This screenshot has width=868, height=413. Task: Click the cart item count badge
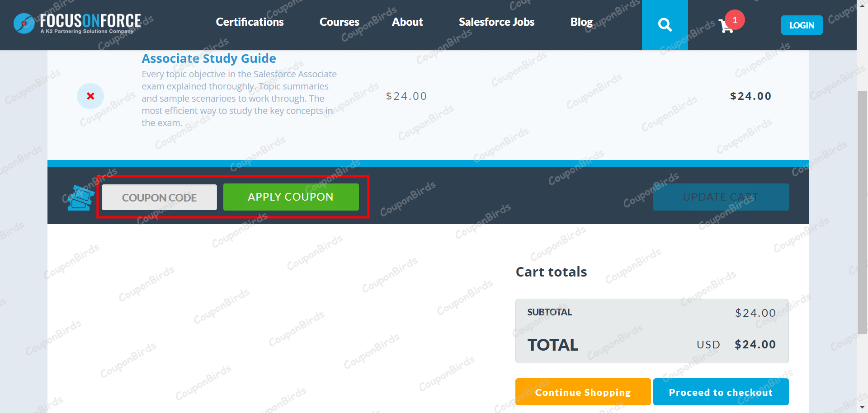coord(735,19)
